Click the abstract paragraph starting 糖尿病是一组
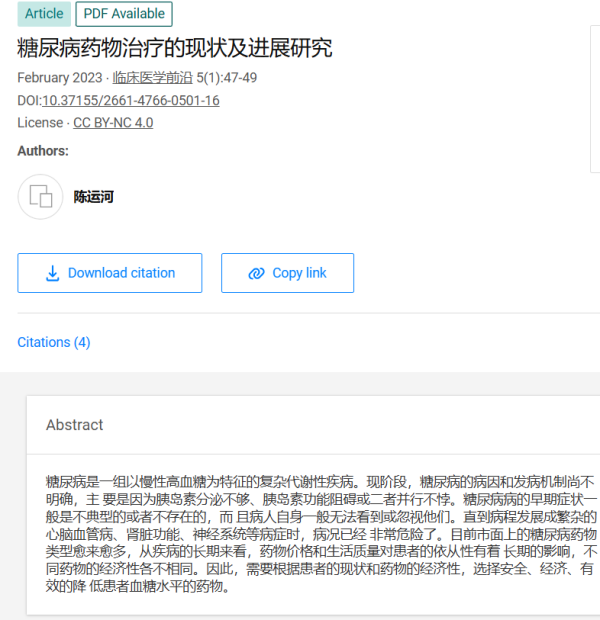This screenshot has height=620, width=600. pos(321,534)
